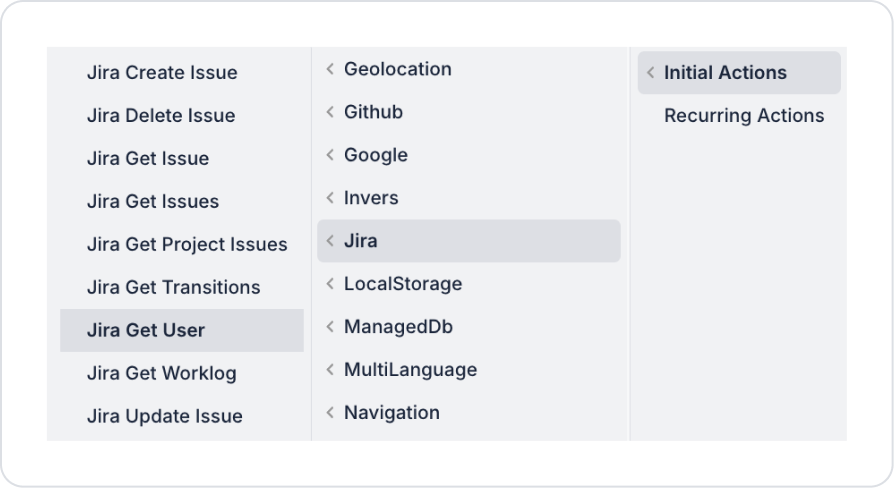The image size is (894, 488).
Task: Click the chevron left of Invers
Action: coord(330,199)
